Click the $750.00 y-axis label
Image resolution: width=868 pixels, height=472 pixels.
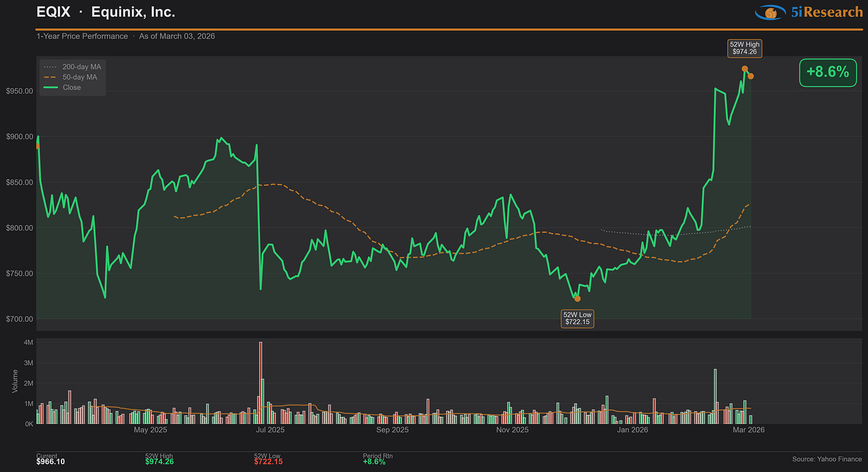click(19, 274)
